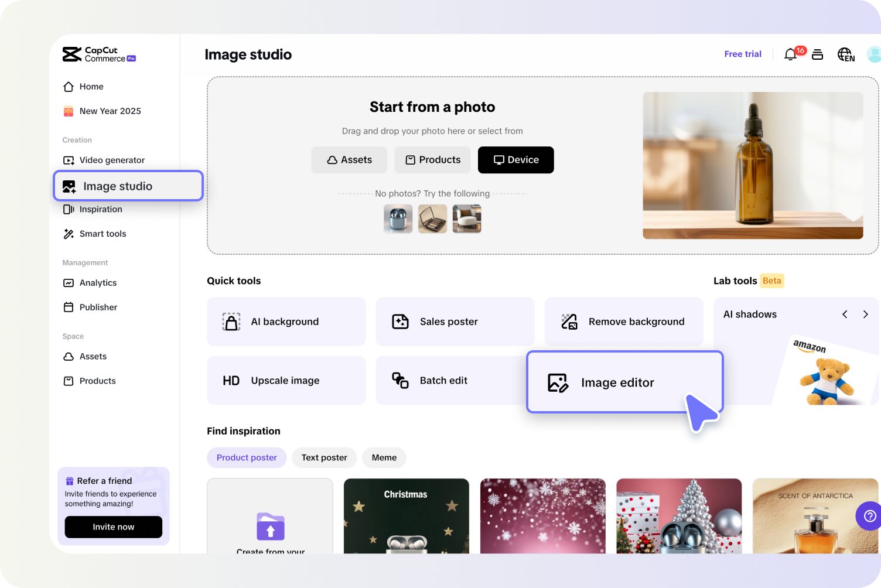Select the Meme inspiration tab
Image resolution: width=881 pixels, height=588 pixels.
(x=384, y=457)
